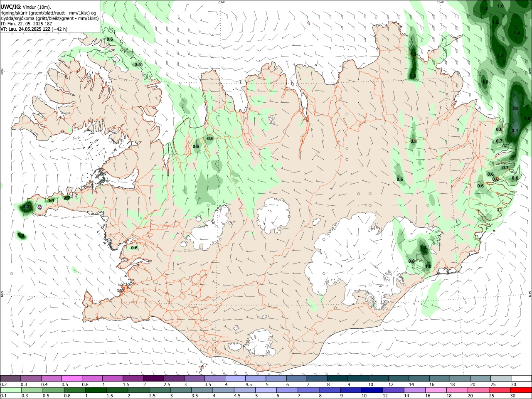The width and height of the screenshot is (532, 399).
Task: Select the light pink swatch labeled 16
Action: point(435,390)
